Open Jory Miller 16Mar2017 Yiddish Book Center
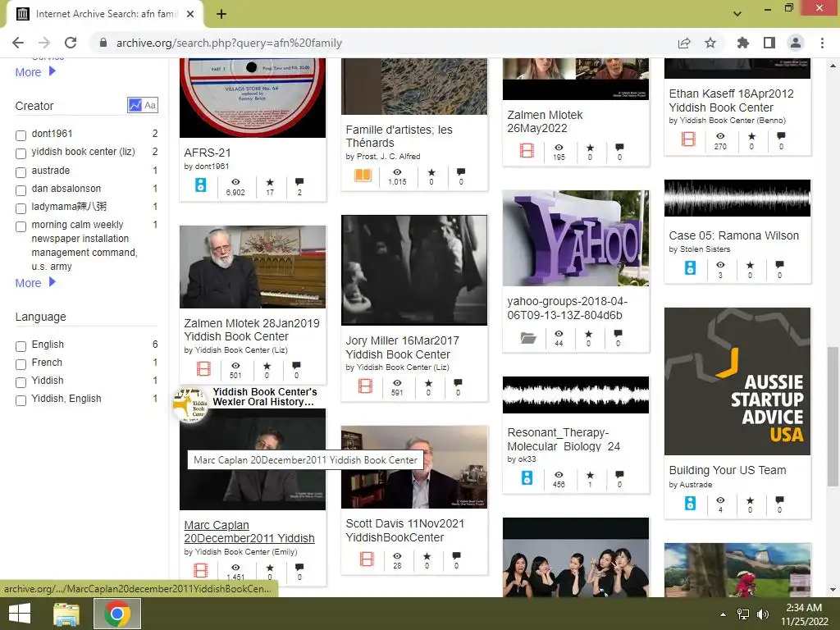Image resolution: width=840 pixels, height=630 pixels. (402, 347)
